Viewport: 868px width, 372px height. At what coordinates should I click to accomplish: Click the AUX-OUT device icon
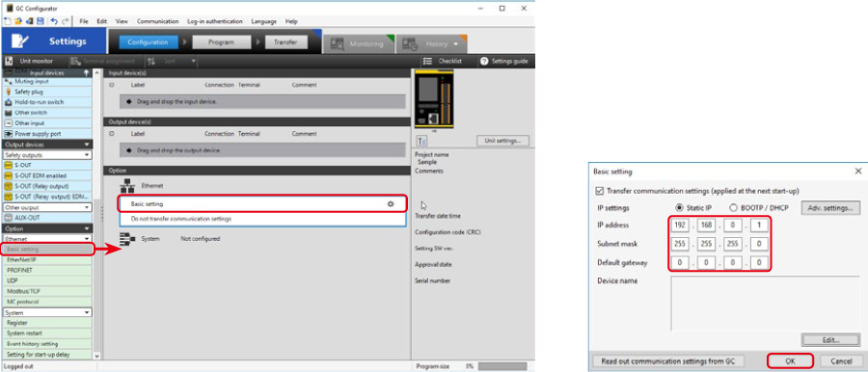pos(9,218)
